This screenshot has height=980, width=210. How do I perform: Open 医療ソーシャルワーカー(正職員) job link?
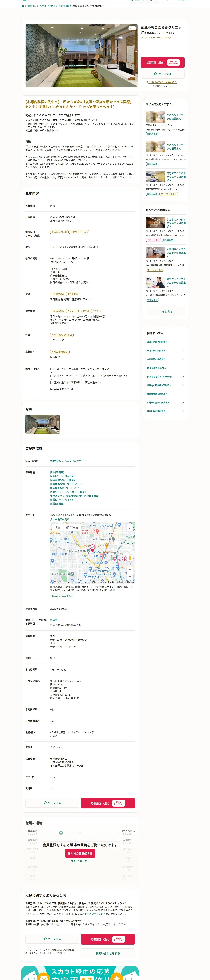pyautogui.click(x=68, y=492)
